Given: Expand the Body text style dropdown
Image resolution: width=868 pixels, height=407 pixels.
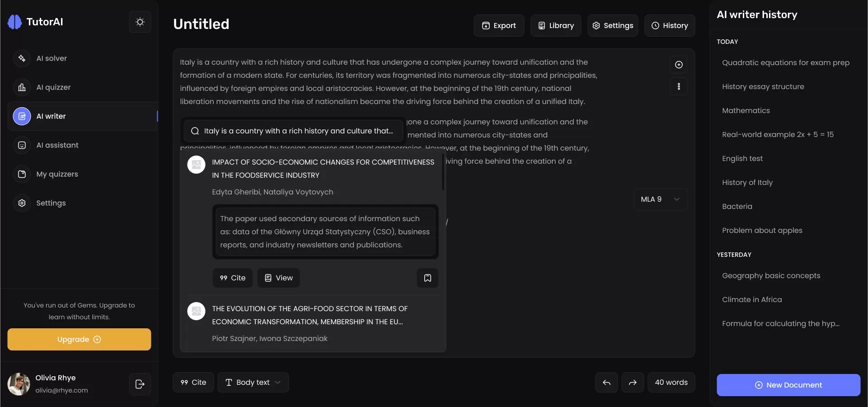Looking at the screenshot, I should [253, 383].
